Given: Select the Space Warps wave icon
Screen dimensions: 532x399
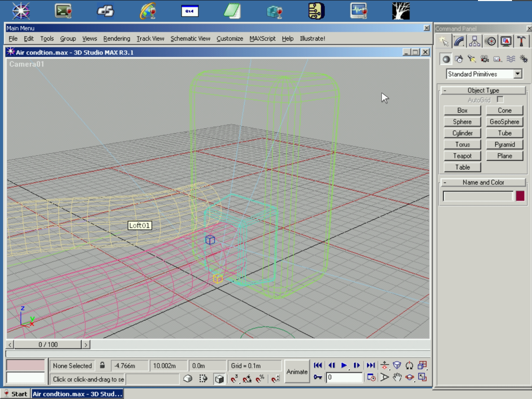Looking at the screenshot, I should (x=511, y=59).
